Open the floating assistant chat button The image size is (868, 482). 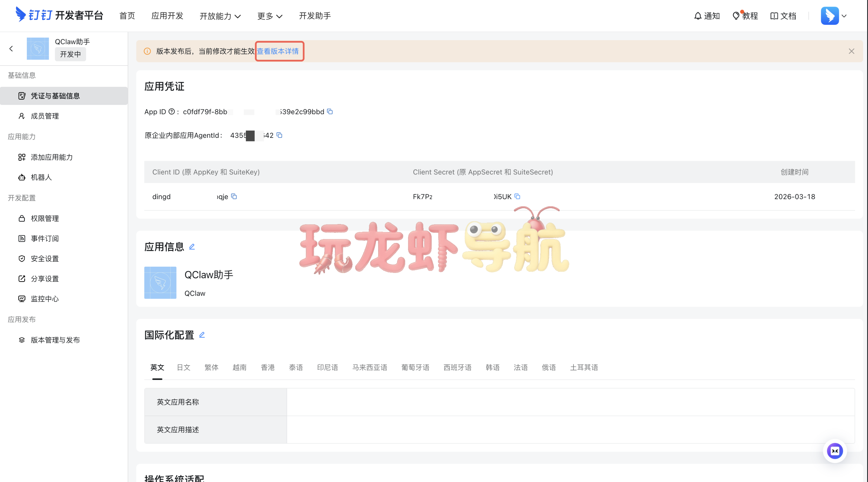tap(835, 451)
